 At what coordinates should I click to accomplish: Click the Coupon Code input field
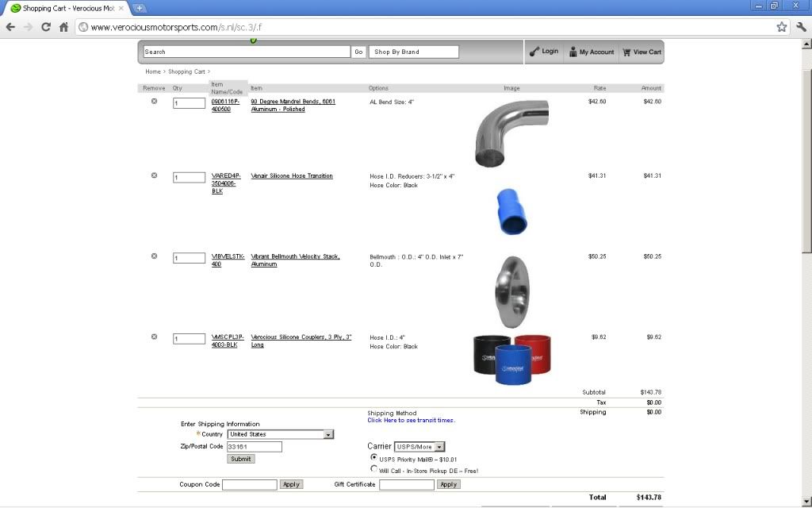250,485
